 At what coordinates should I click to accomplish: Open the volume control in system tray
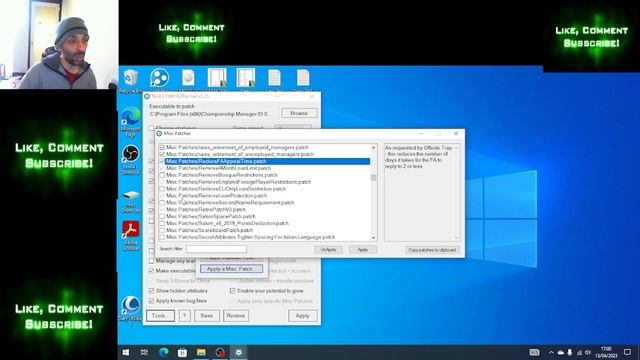click(x=588, y=352)
